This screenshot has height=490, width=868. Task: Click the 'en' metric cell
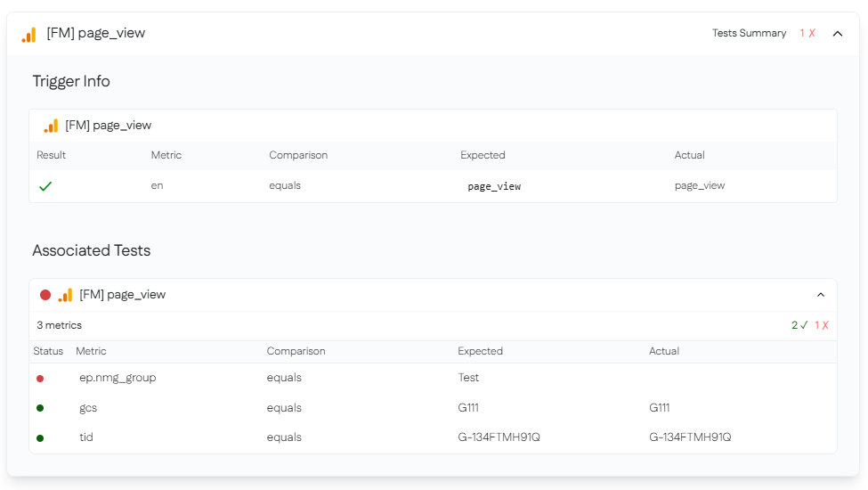click(158, 185)
